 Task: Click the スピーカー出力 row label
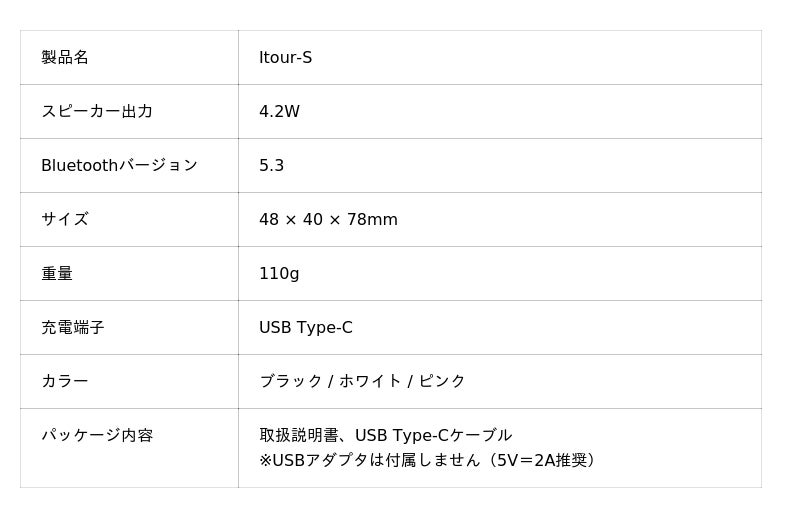[x=97, y=112]
